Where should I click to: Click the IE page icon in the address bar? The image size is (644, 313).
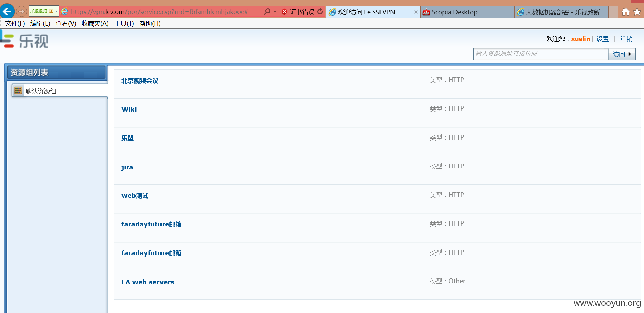(64, 12)
